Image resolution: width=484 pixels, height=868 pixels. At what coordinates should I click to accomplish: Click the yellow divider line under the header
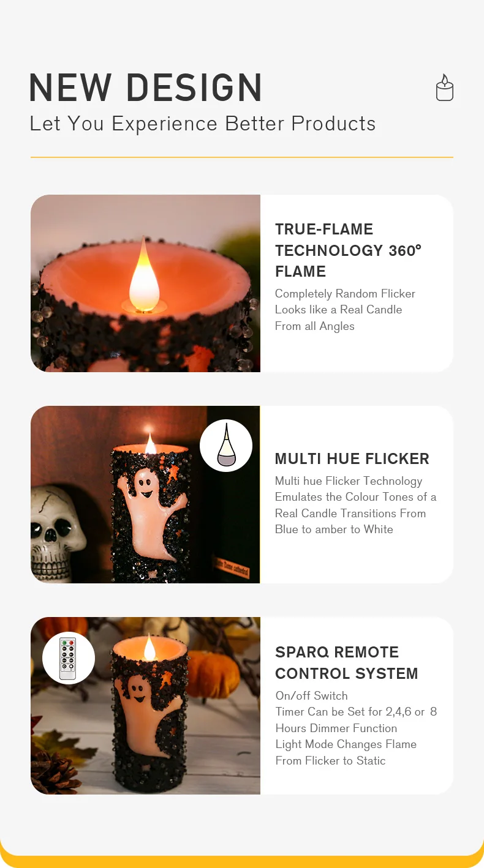click(x=242, y=157)
